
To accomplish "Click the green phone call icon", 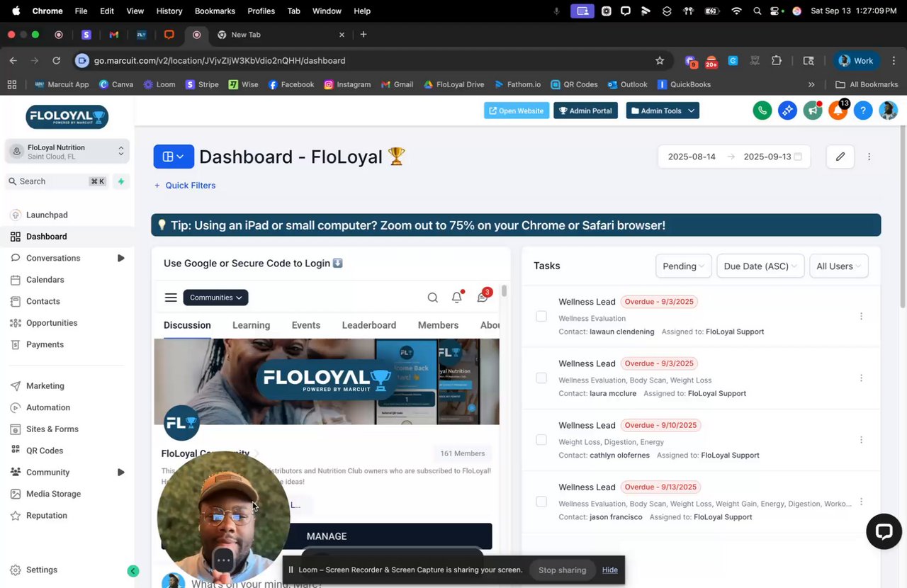I will [x=762, y=111].
